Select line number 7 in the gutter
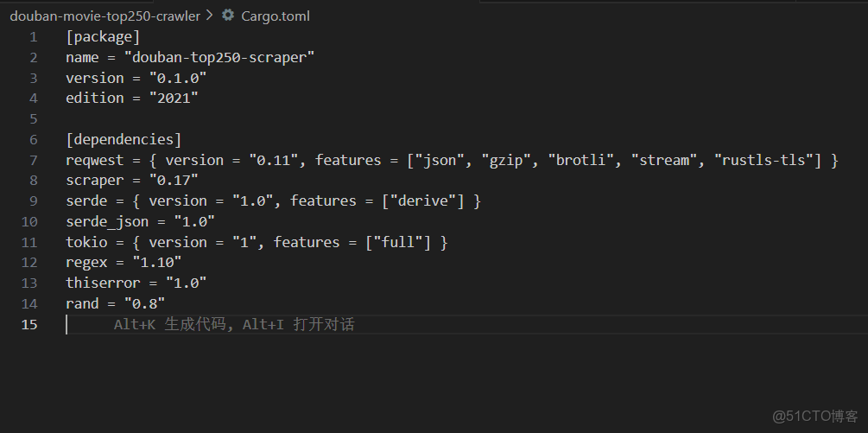 pos(34,160)
